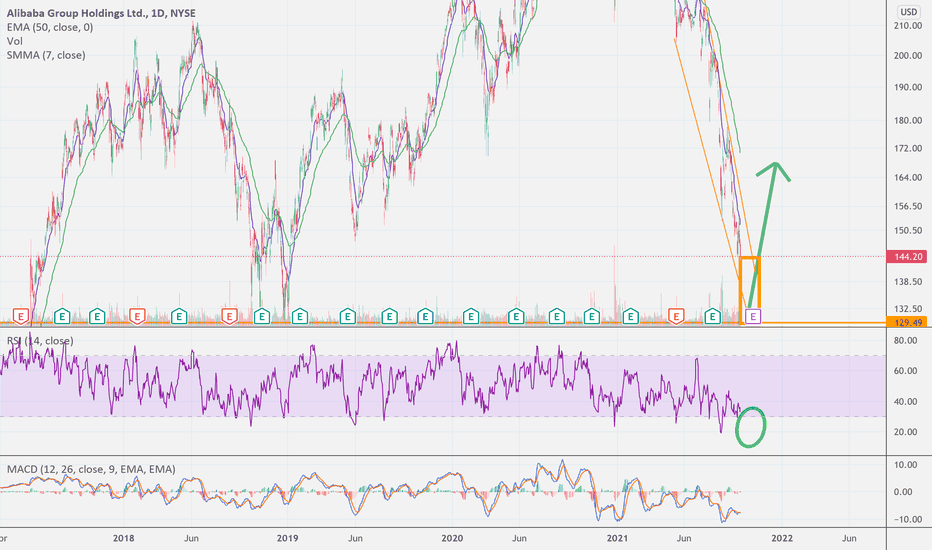Select the RSI (14, close) indicator label
This screenshot has height=550, width=932.
pos(40,341)
